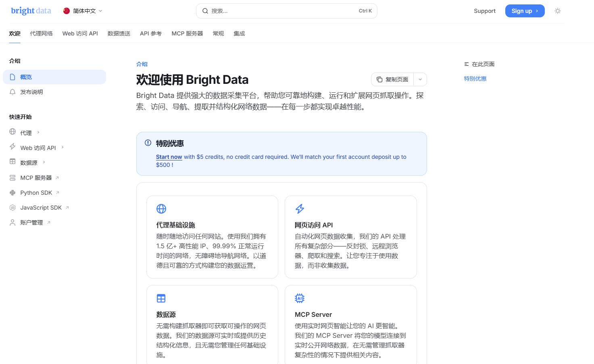
Task: Expand the 数据源 sidebar section
Action: tap(44, 162)
